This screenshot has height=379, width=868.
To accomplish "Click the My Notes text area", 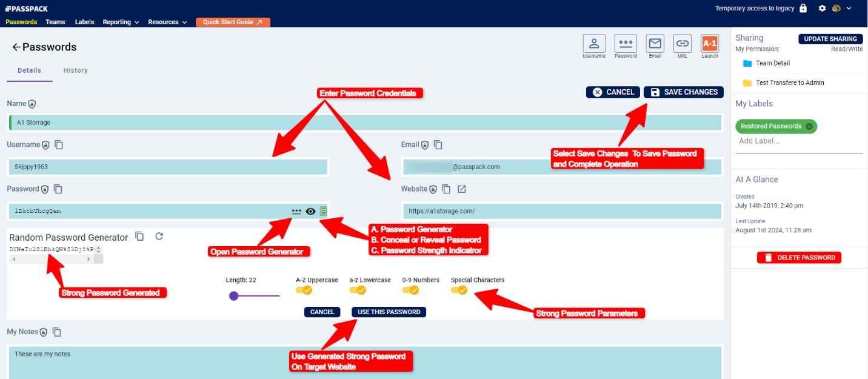I will coord(365,363).
